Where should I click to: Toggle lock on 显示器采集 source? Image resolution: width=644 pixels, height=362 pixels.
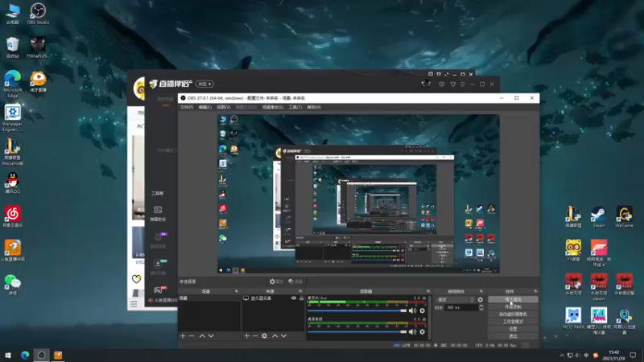click(301, 298)
